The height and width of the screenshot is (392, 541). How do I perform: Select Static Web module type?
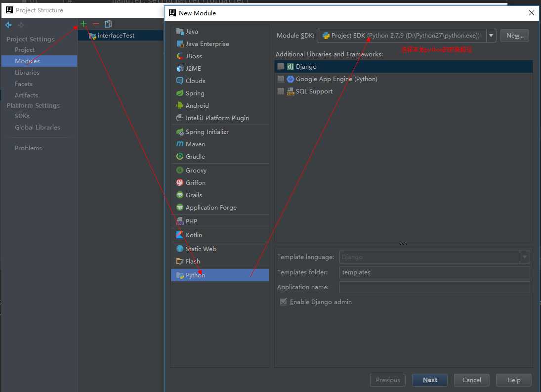(x=220, y=249)
